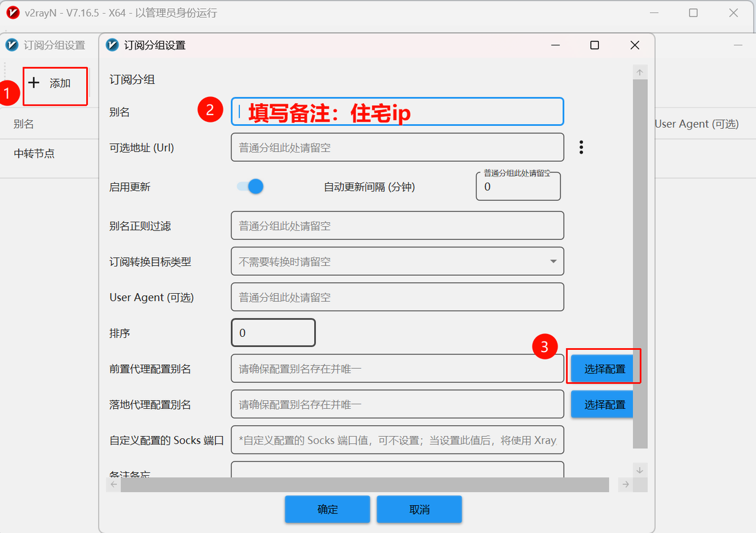This screenshot has height=533, width=756.
Task: Confirm with the 确定 button
Action: pyautogui.click(x=328, y=509)
